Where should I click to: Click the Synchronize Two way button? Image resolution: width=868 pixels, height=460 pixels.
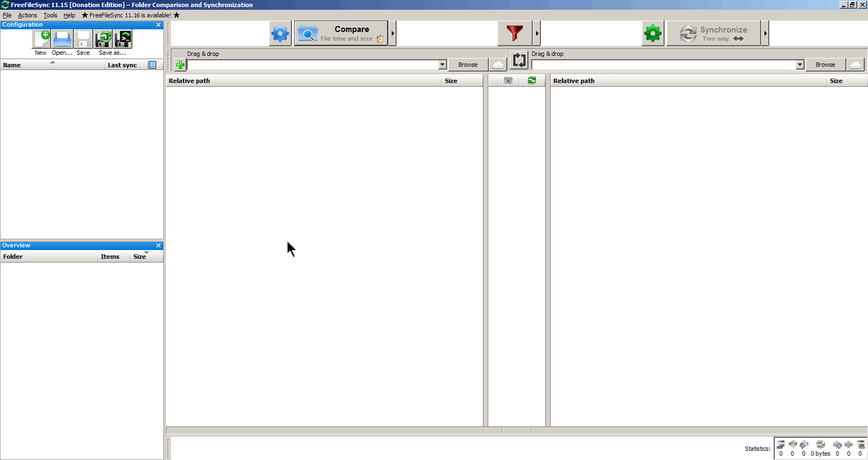pos(714,34)
